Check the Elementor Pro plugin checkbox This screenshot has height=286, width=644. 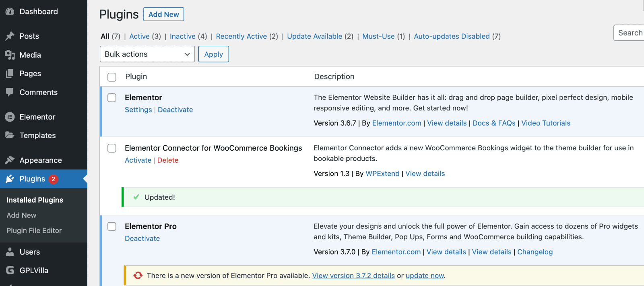112,226
